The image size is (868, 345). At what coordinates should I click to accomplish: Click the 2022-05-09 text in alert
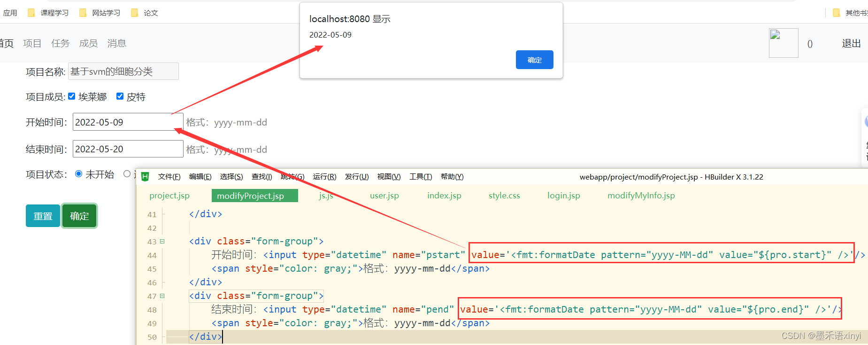[x=330, y=35]
